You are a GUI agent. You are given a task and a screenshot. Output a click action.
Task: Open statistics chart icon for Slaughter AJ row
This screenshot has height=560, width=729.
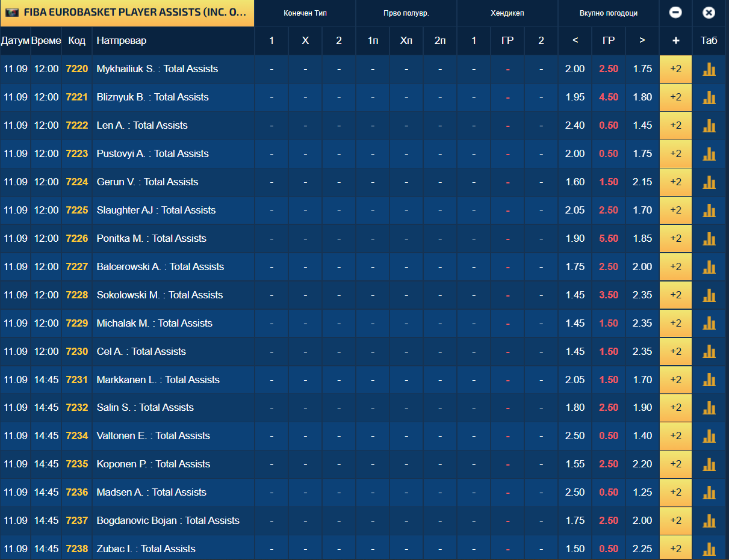[709, 211]
